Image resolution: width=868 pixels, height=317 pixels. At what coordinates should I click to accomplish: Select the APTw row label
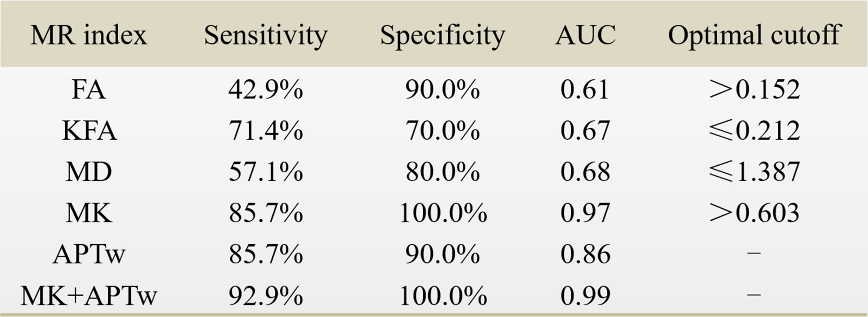(89, 254)
